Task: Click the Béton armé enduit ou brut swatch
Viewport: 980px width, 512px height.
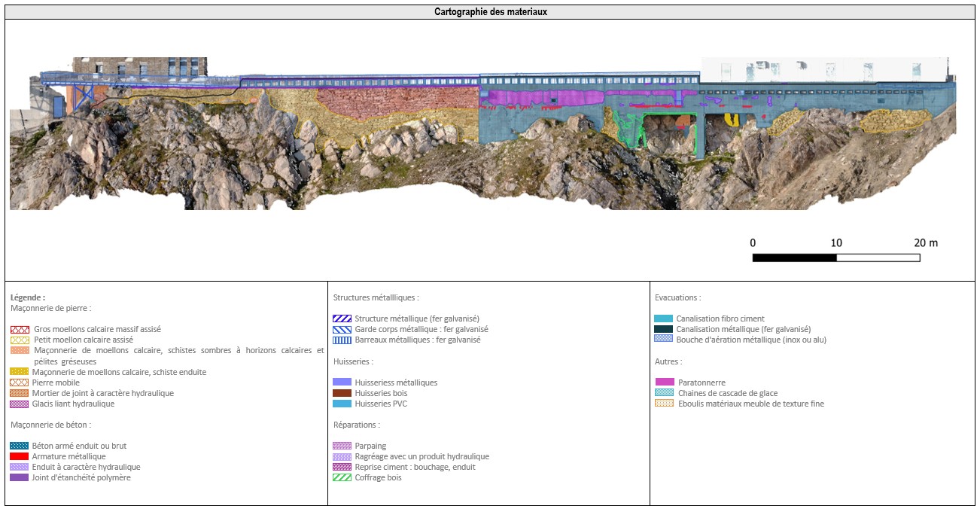Action: tap(20, 446)
